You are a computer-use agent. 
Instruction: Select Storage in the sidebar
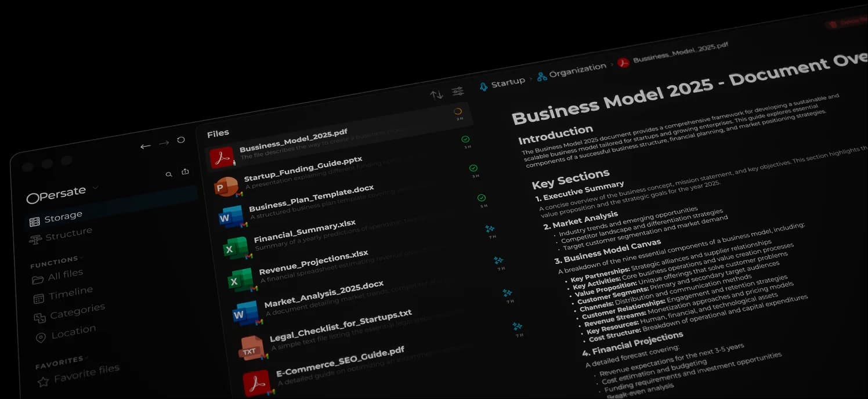[56, 218]
